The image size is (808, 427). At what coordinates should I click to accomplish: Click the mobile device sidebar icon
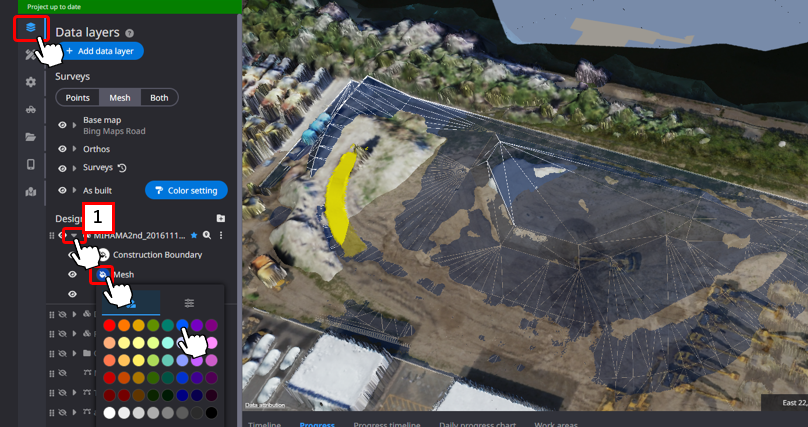[x=31, y=164]
